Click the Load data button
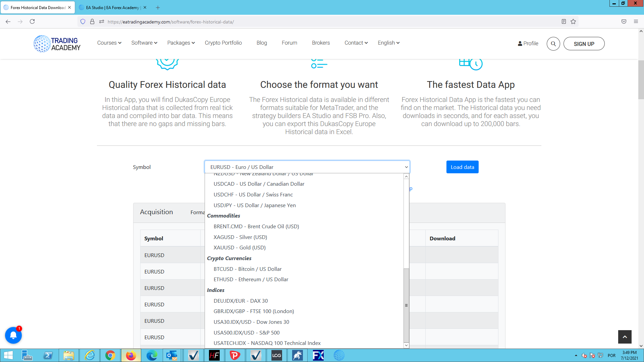Viewport: 644px width, 362px height. (x=462, y=167)
